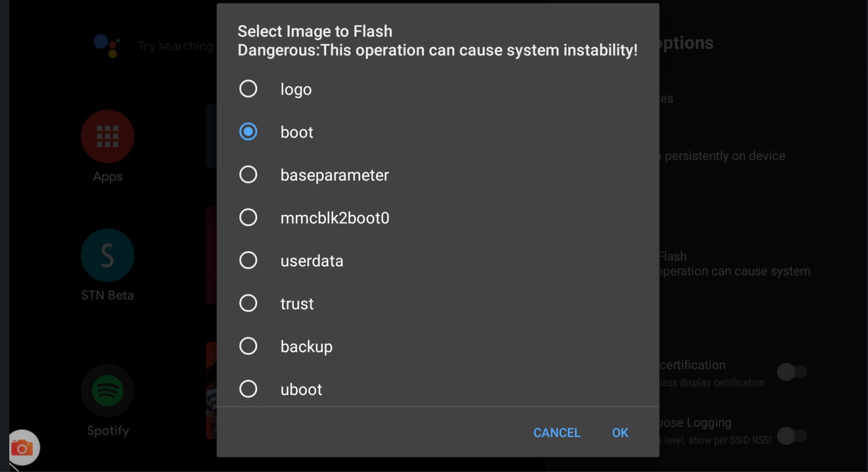
Task: Click the Apps label under the icon
Action: pyautogui.click(x=107, y=177)
